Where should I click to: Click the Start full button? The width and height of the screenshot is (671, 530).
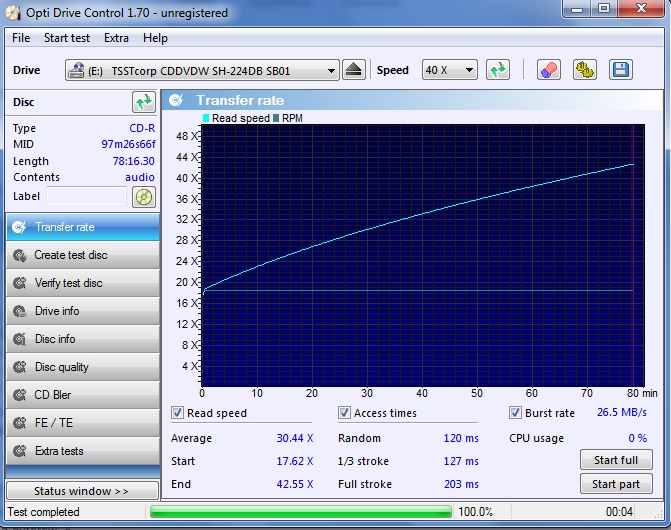616,460
